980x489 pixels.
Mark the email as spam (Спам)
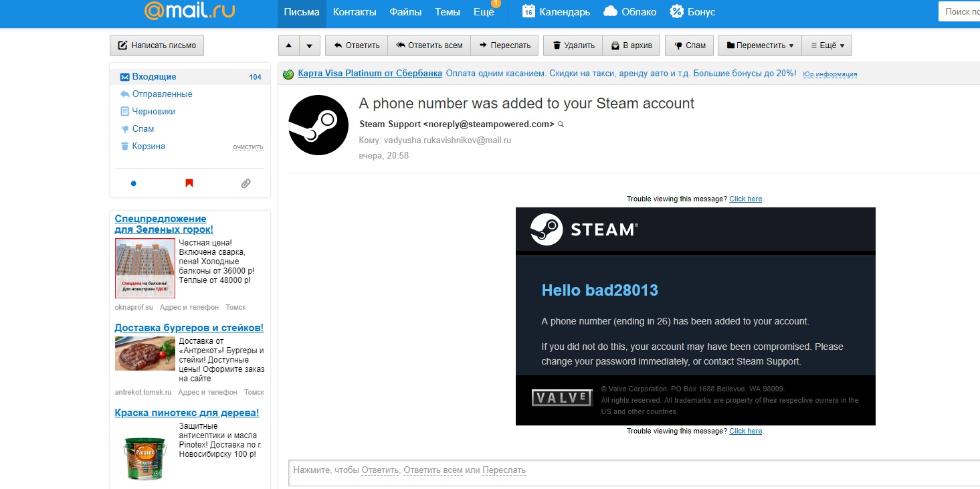click(689, 45)
